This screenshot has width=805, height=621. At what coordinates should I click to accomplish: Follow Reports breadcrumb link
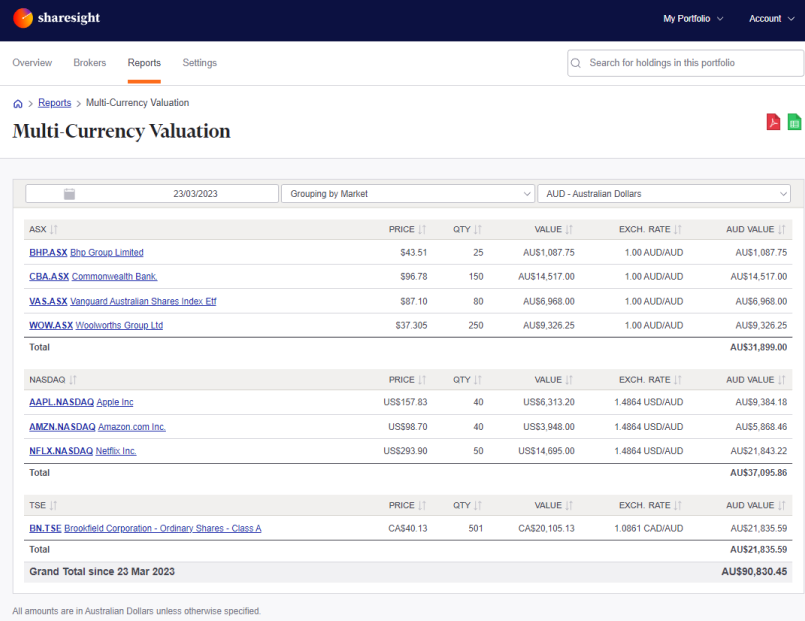[54, 103]
